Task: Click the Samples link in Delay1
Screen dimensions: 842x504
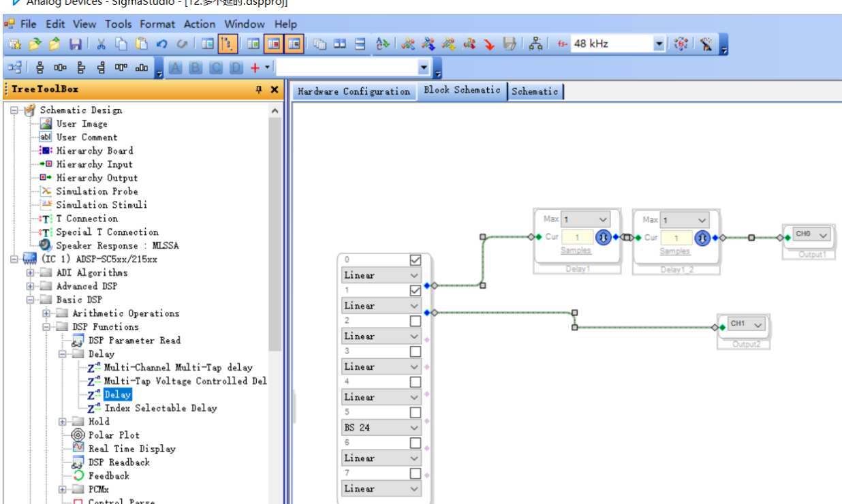Action: tap(576, 251)
